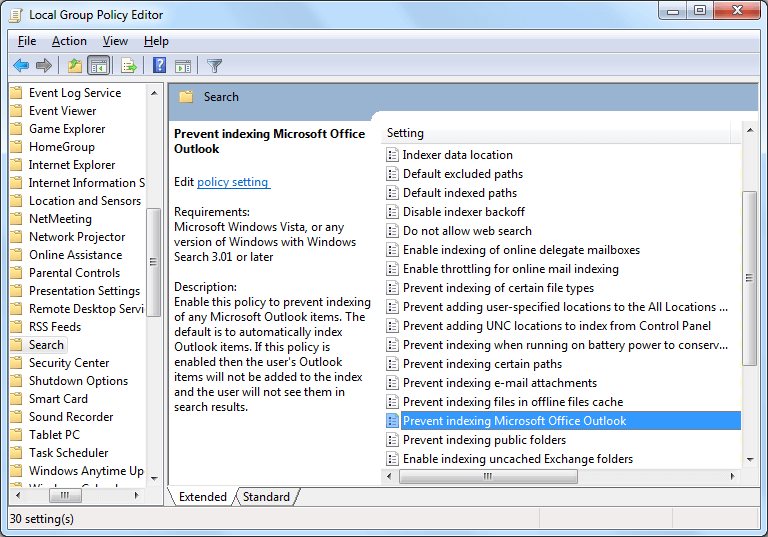Select Sound Recorder in the tree

[x=71, y=417]
